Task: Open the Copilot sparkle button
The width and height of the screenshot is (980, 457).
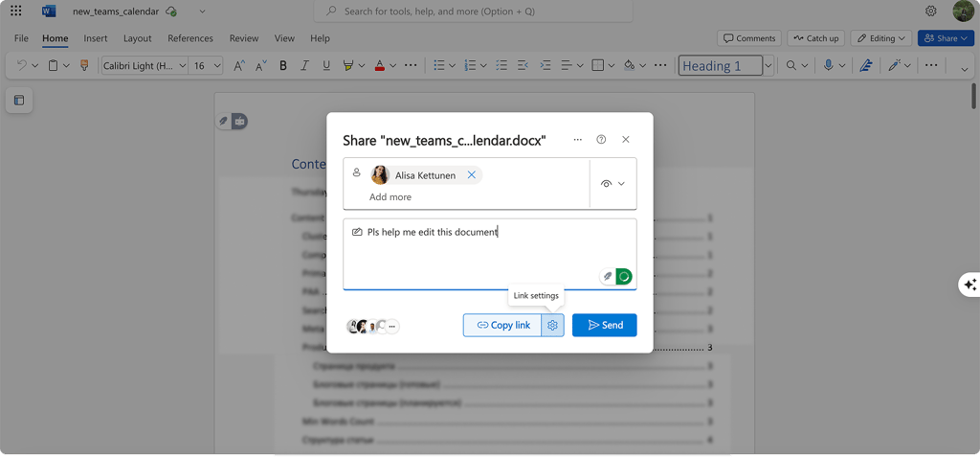Action: 970,285
